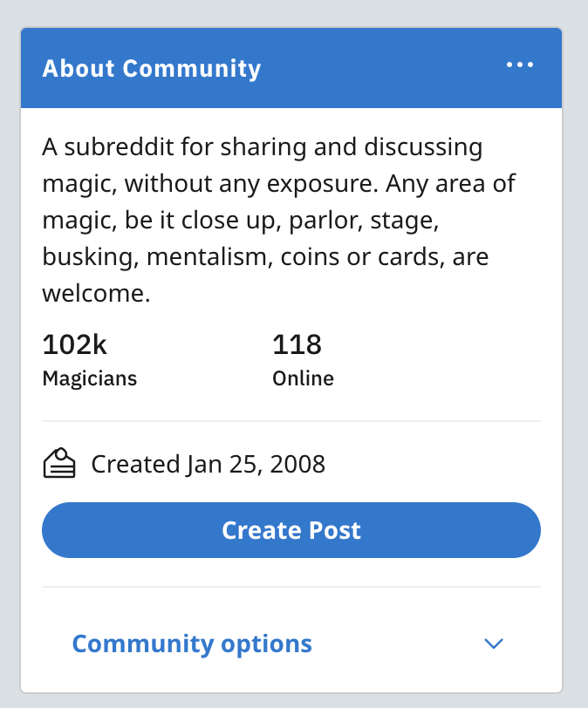
Task: Open Community options
Action: (192, 643)
